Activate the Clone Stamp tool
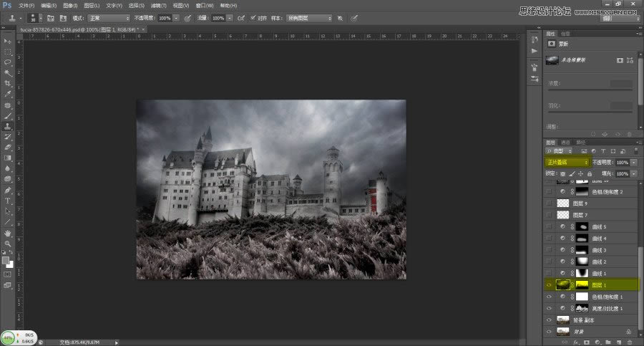The height and width of the screenshot is (346, 644). [8, 126]
